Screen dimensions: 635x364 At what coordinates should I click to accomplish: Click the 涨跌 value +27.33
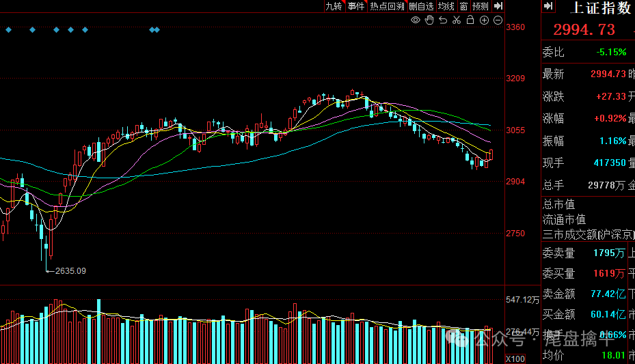611,97
